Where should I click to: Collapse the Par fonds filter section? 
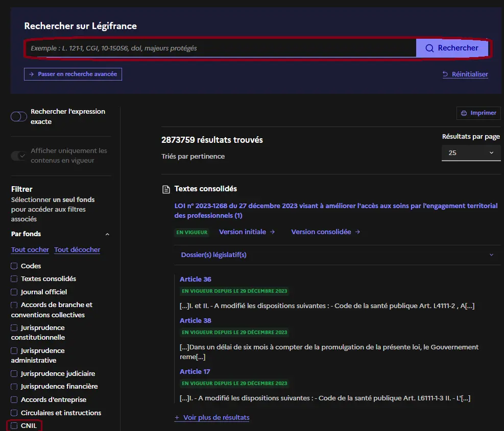point(107,234)
